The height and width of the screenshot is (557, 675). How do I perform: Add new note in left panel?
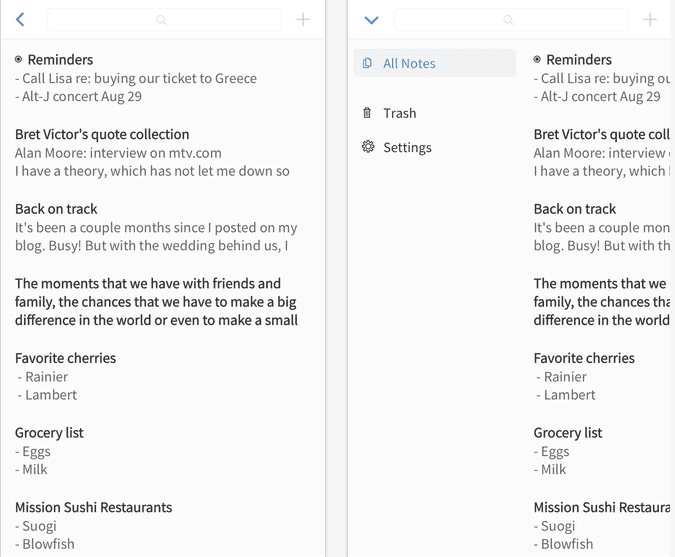[x=303, y=19]
